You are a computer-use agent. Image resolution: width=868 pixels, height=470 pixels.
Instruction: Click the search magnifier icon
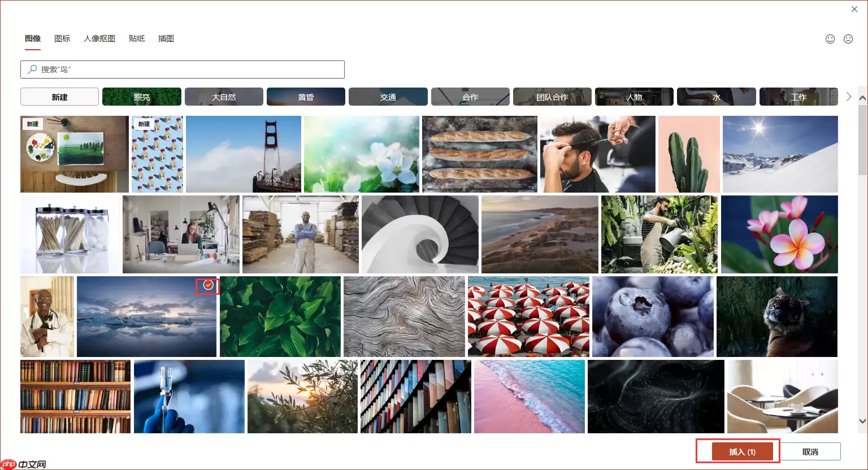click(32, 69)
